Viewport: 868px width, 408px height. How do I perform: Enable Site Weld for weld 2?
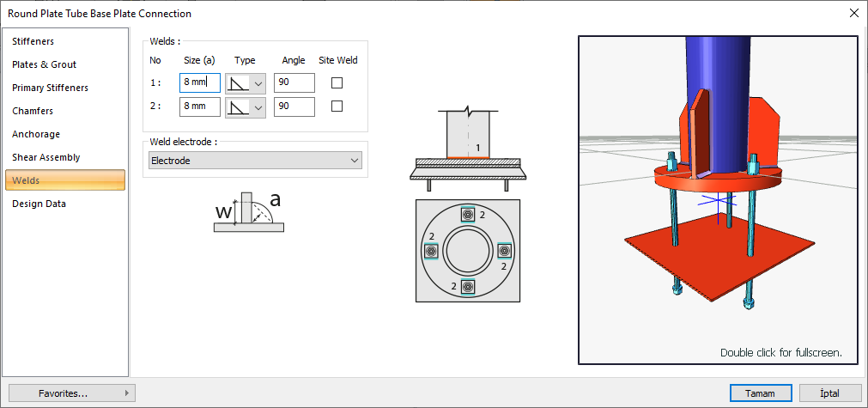(337, 107)
